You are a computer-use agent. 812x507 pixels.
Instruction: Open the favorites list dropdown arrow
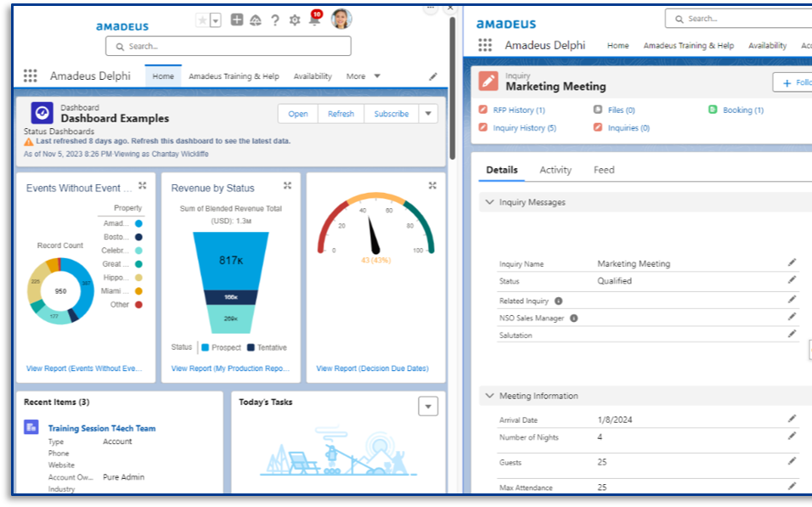coord(216,20)
